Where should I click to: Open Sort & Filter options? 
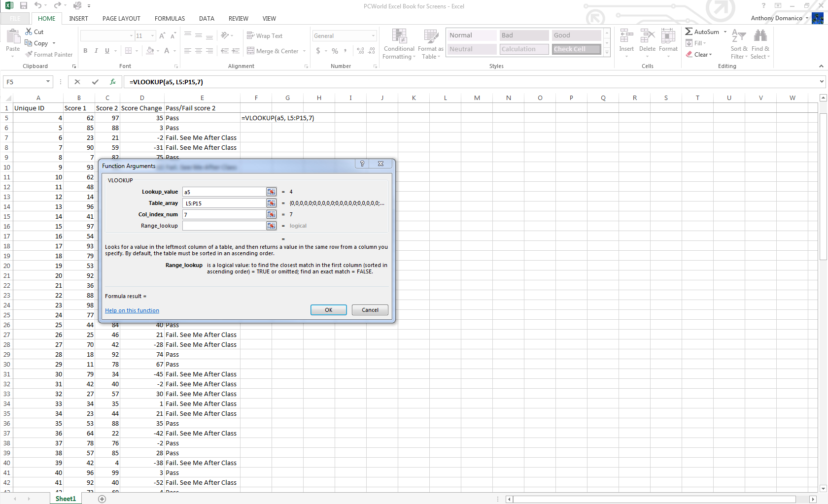[739, 44]
